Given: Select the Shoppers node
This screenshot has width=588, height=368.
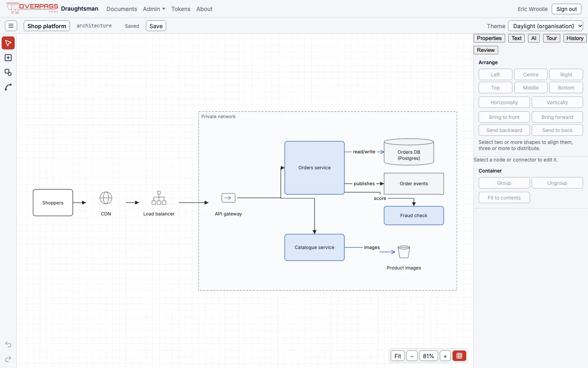Looking at the screenshot, I should click(x=53, y=203).
